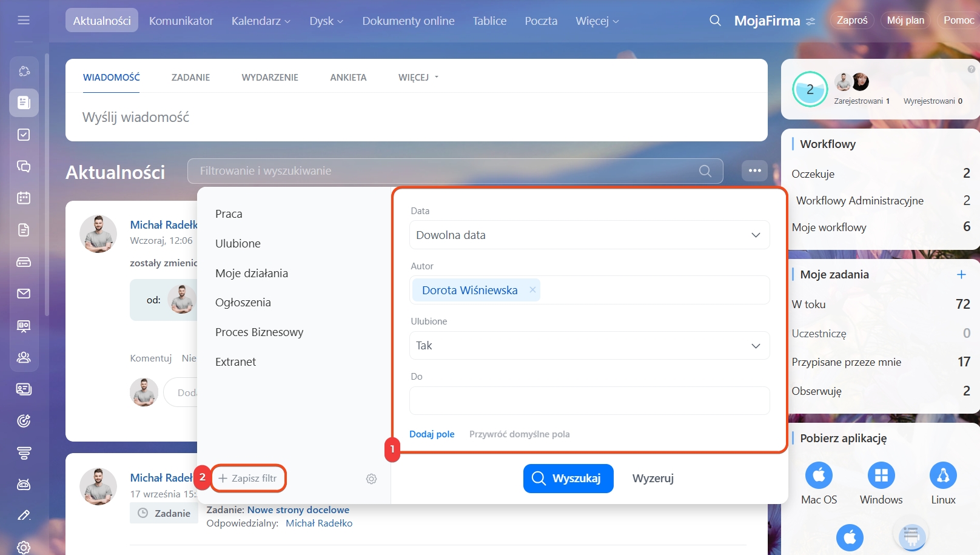
Task: Open the tasks checkmark sidebar icon
Action: tap(24, 135)
